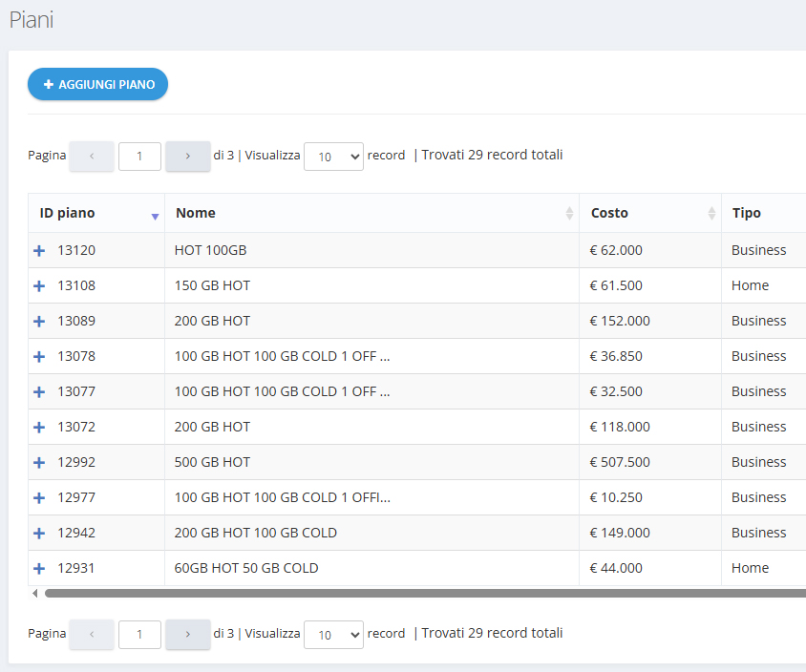Open the top records-per-page dropdown
806x672 pixels.
(x=333, y=157)
